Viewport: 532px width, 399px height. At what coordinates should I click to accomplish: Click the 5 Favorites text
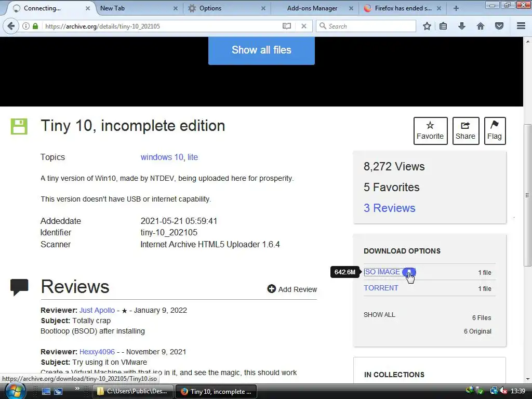(392, 187)
